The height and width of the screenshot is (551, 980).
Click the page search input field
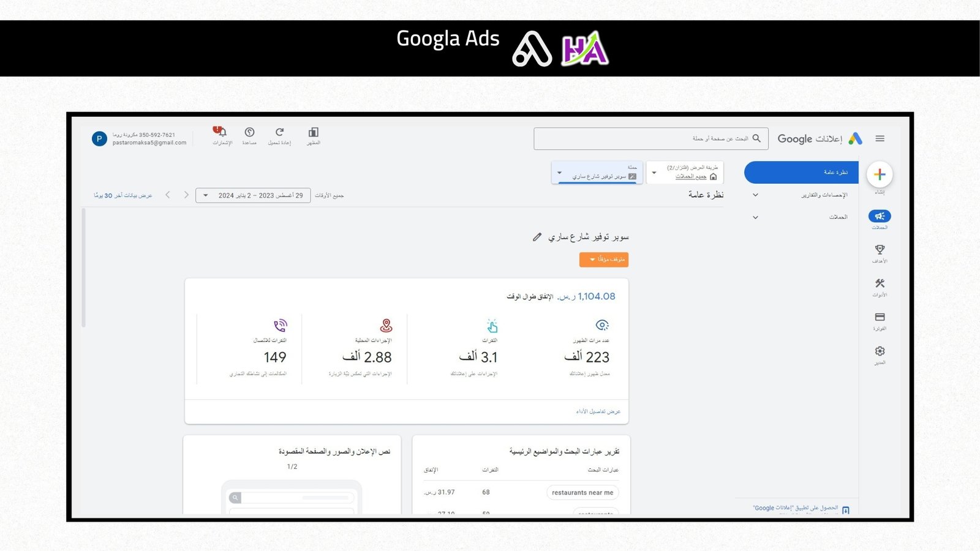click(651, 139)
